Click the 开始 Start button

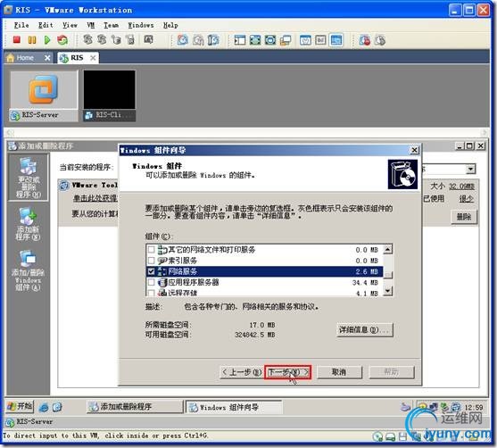point(20,406)
